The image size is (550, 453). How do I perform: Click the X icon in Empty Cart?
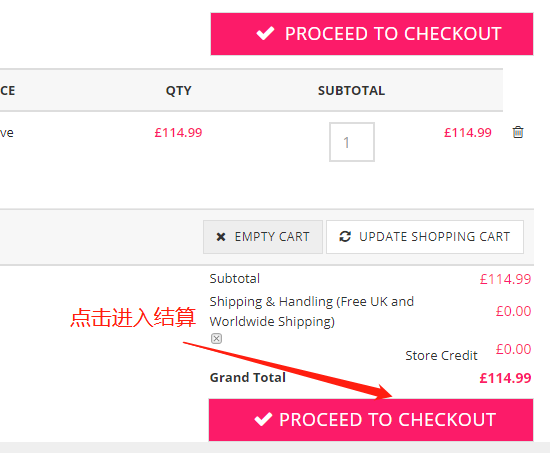point(221,237)
